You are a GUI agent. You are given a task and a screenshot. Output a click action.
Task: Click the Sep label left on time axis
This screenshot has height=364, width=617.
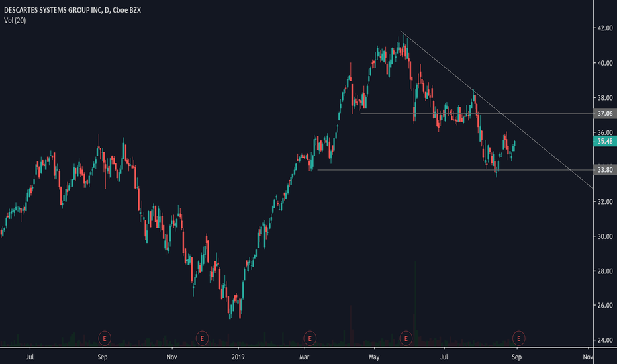pos(103,357)
